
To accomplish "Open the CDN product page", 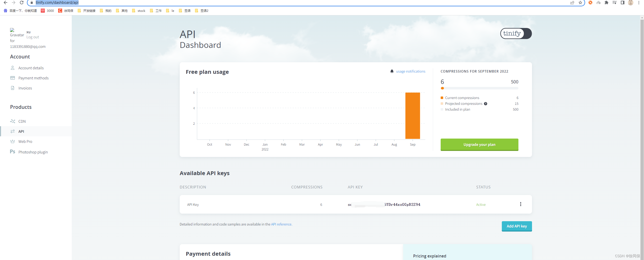I will pos(22,121).
